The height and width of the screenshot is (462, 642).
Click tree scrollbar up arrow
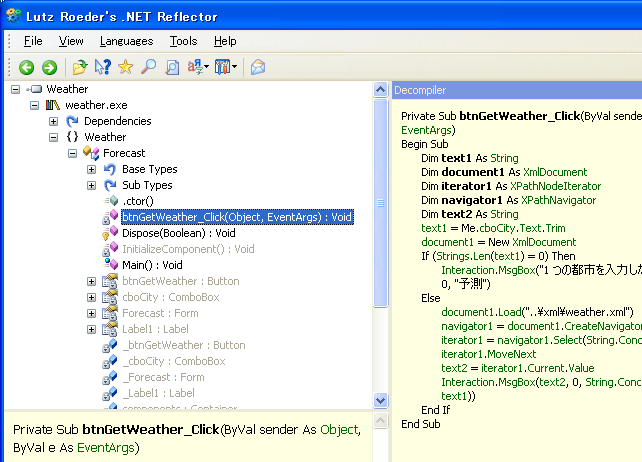tap(381, 89)
